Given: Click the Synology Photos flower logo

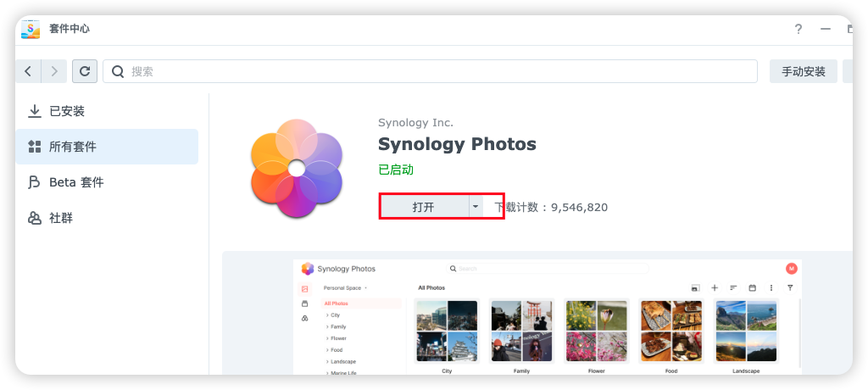Looking at the screenshot, I should point(296,168).
